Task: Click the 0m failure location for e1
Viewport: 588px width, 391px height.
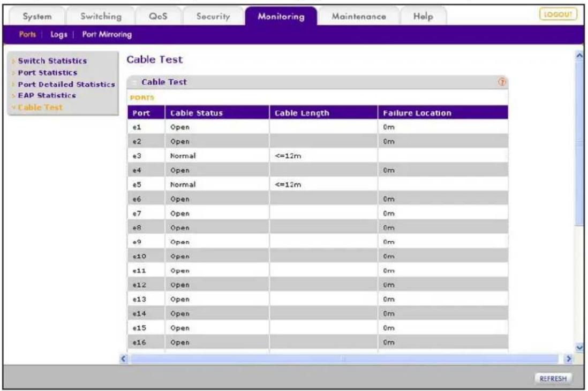Action: pos(389,127)
